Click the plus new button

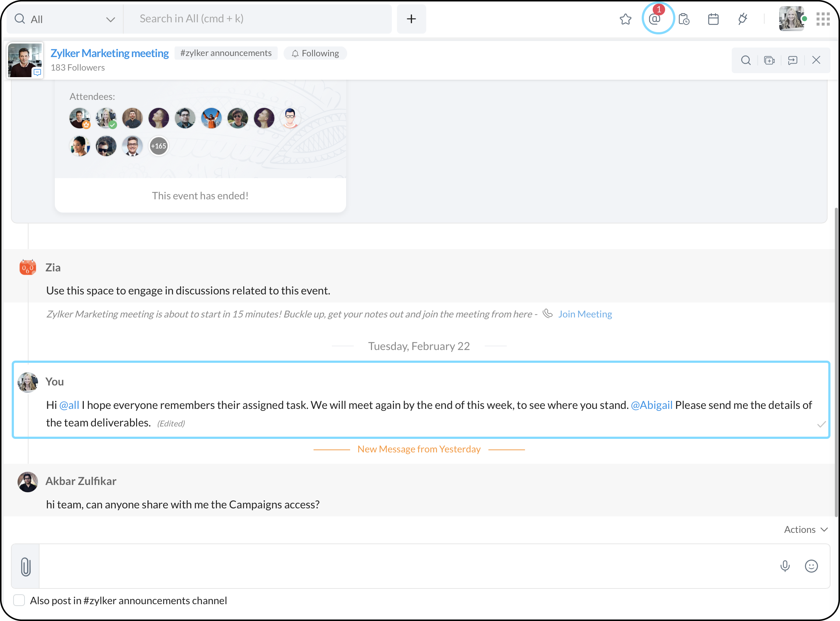point(411,19)
